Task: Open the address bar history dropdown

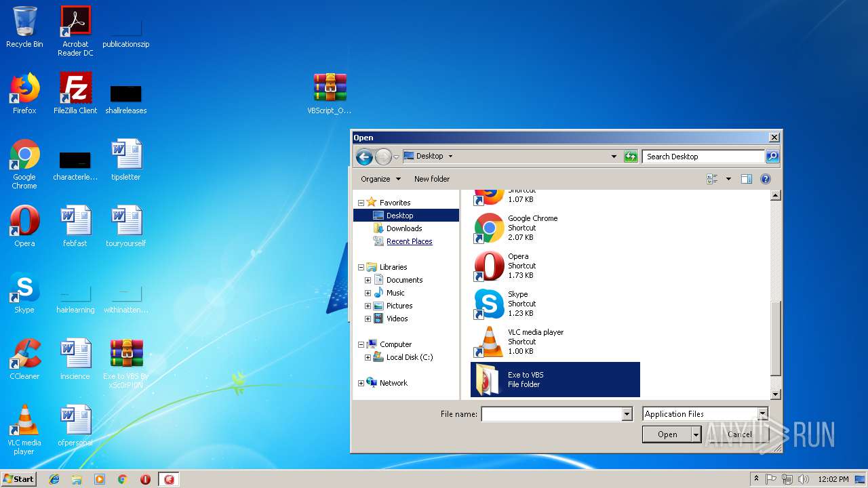Action: [614, 157]
